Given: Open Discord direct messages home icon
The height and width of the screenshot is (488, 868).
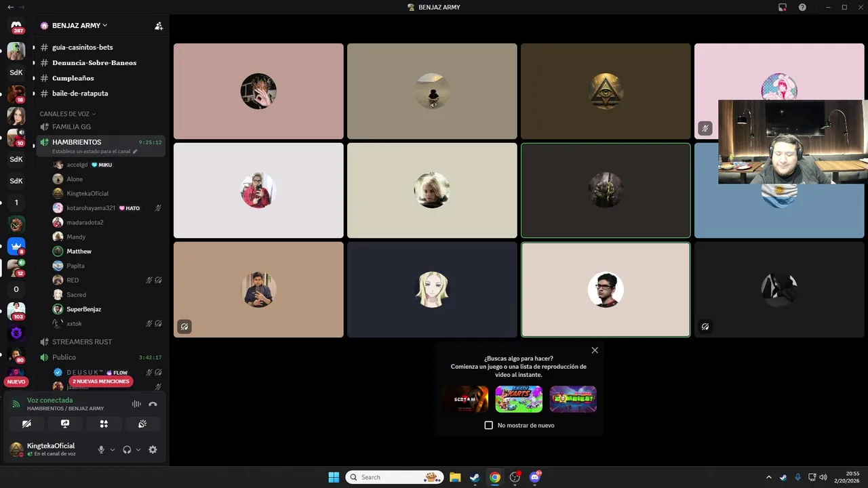Looking at the screenshot, I should [16, 26].
